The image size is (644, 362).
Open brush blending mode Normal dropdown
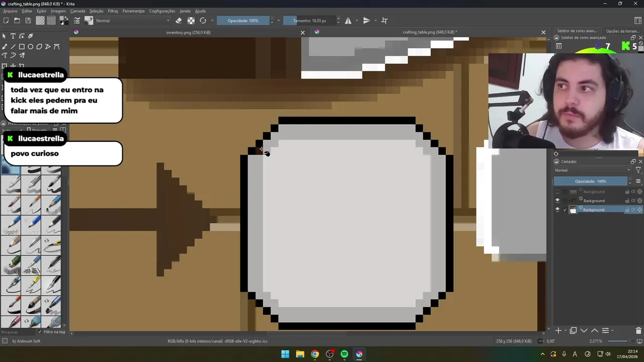tap(133, 21)
